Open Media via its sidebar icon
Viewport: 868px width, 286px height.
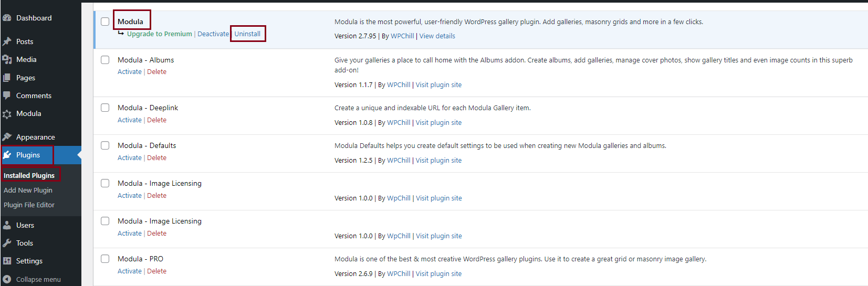[7, 59]
